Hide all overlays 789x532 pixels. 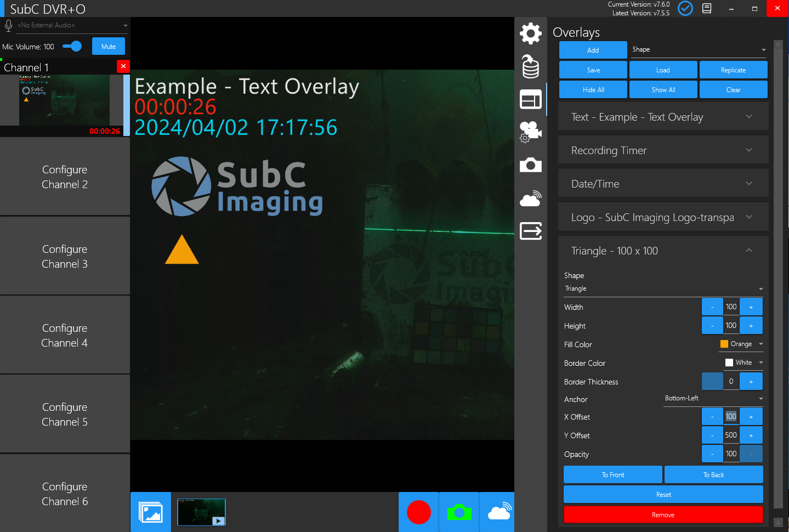[593, 89]
